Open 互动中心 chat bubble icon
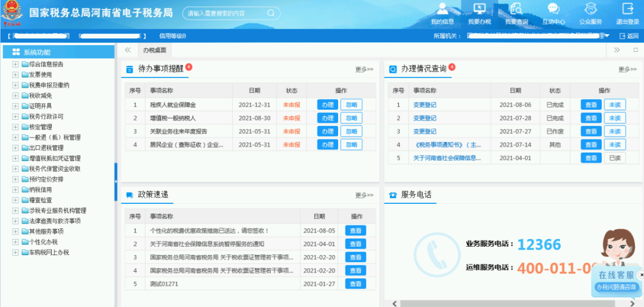 click(x=553, y=8)
